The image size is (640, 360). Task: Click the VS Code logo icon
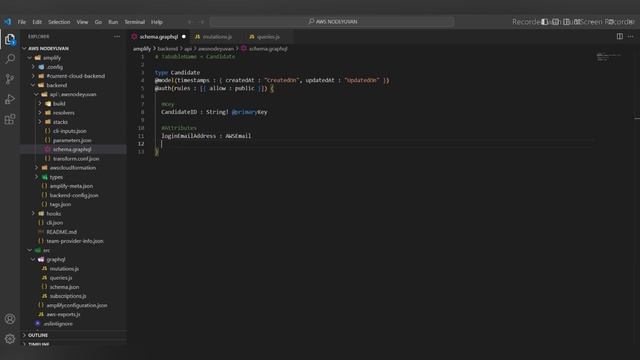7,22
